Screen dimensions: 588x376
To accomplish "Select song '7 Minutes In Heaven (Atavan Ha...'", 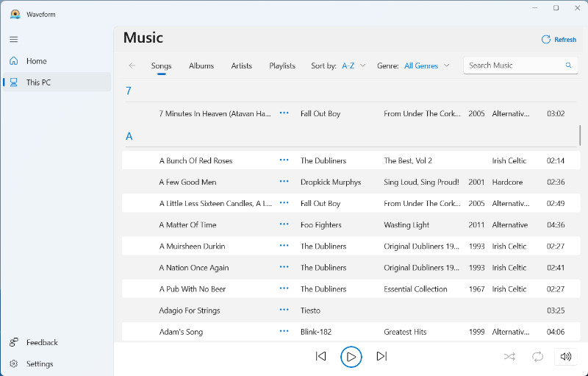I will pos(215,114).
